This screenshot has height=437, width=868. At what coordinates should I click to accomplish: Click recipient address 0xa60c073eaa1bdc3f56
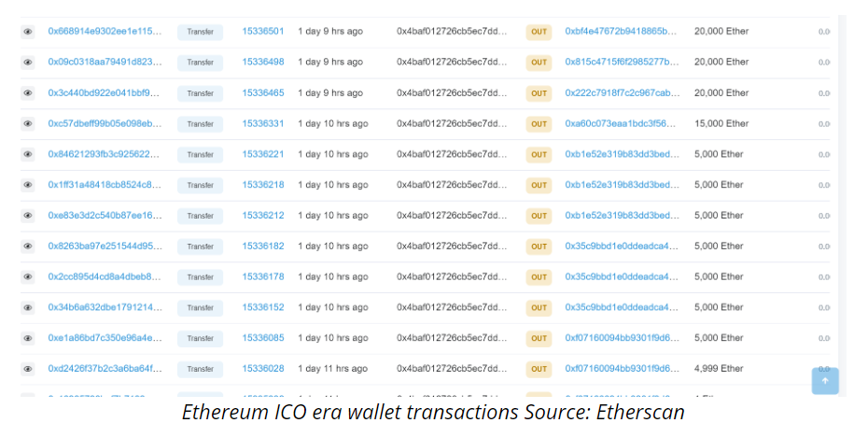pyautogui.click(x=620, y=123)
